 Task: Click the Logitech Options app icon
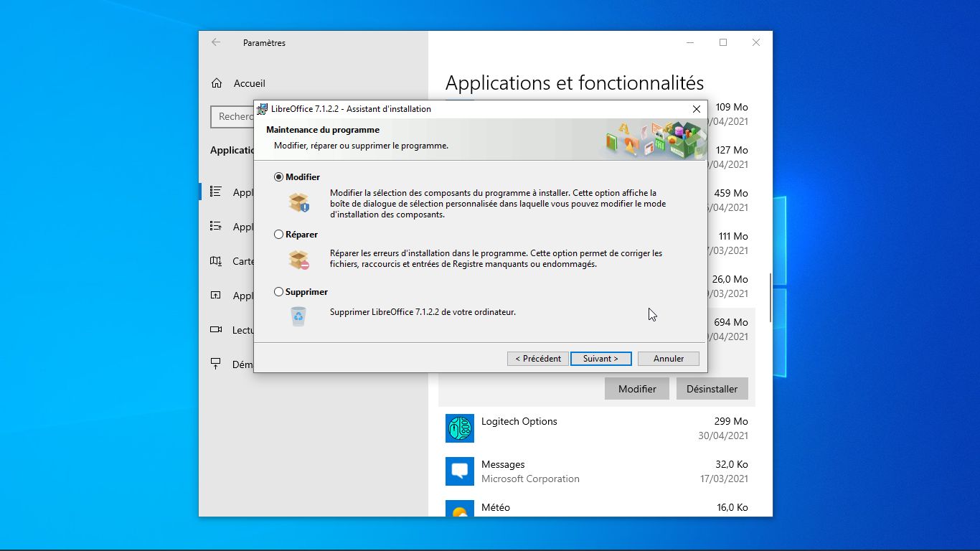tap(460, 428)
